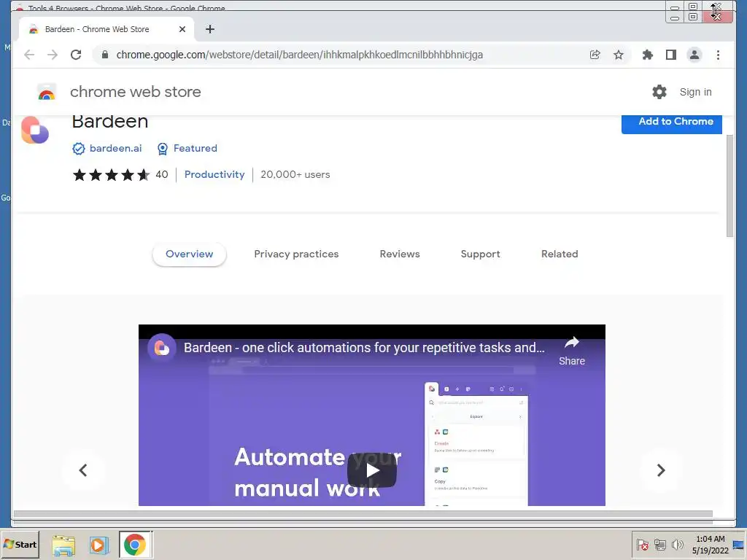Open the system clock and date
Viewport: 747px width, 560px height.
click(x=711, y=545)
